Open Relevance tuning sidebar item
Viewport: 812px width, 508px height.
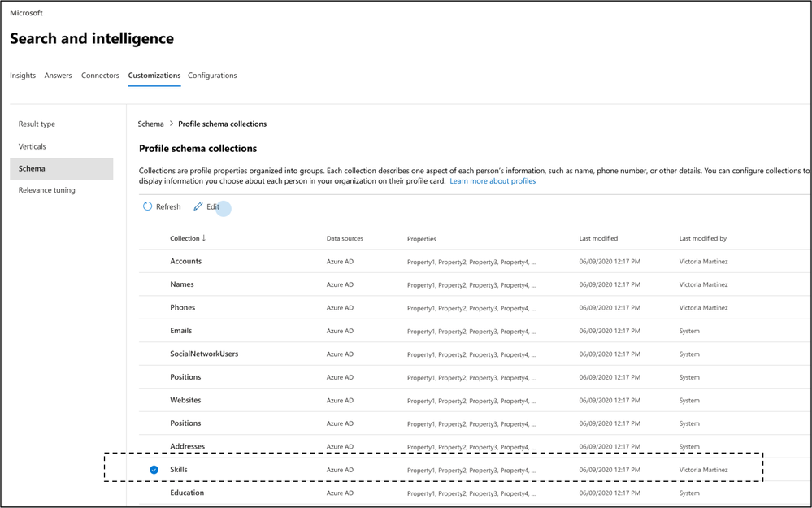[x=47, y=190]
